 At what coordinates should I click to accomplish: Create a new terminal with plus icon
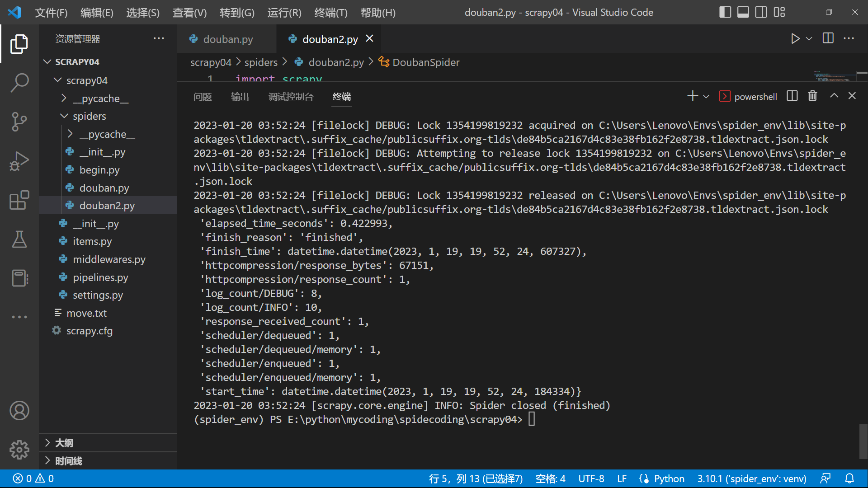pos(692,96)
